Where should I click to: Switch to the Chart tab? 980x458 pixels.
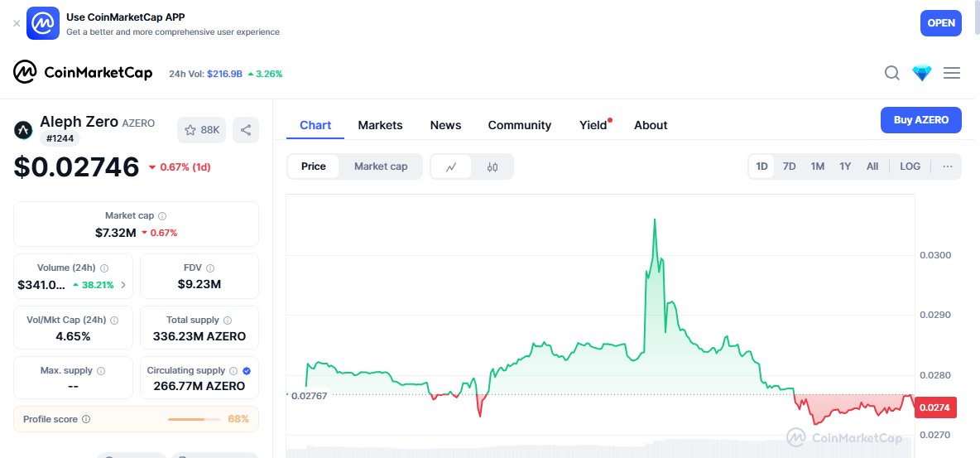click(315, 125)
